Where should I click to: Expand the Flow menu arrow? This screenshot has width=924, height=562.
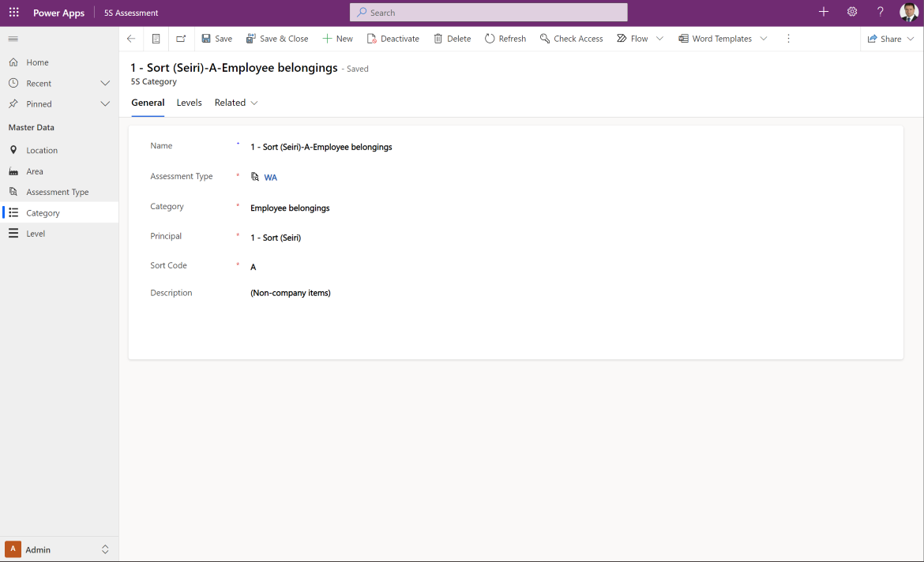click(659, 39)
